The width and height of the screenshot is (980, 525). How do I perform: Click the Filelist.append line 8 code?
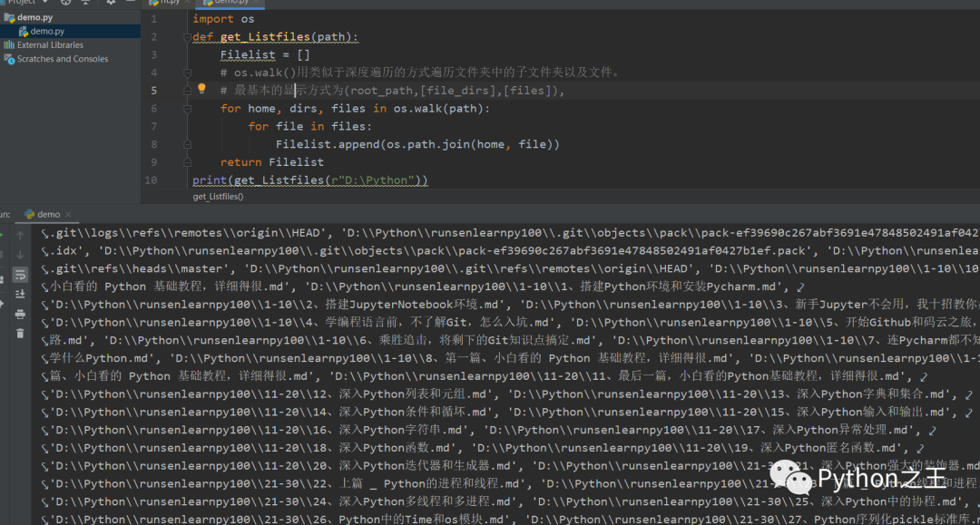[x=417, y=144]
